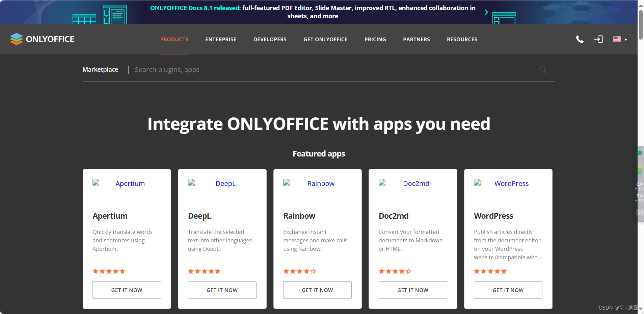Click the Marketplace label link
Screen dimensions: 644x314
(100, 70)
